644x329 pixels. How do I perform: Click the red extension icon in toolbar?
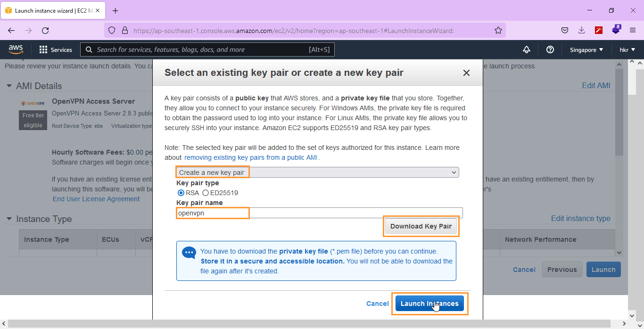pyautogui.click(x=599, y=30)
